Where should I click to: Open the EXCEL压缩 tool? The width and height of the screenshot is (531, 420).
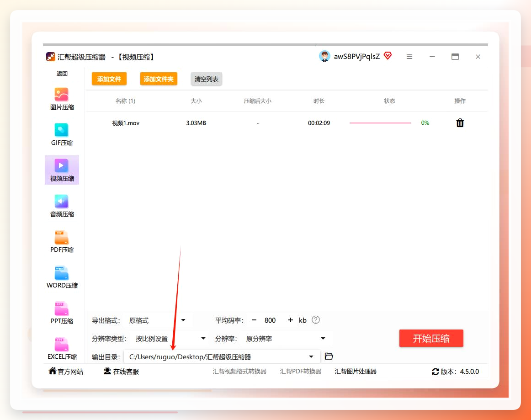pyautogui.click(x=62, y=348)
